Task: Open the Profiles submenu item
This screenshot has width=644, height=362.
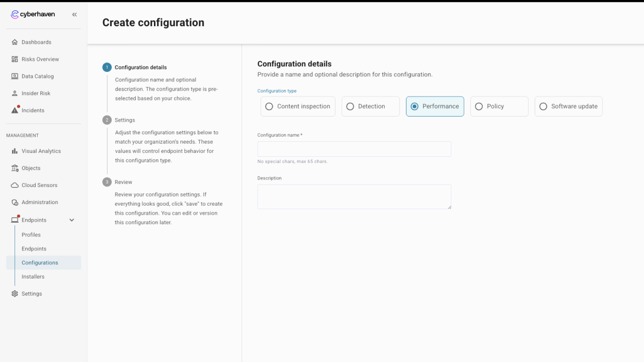Action: tap(31, 235)
